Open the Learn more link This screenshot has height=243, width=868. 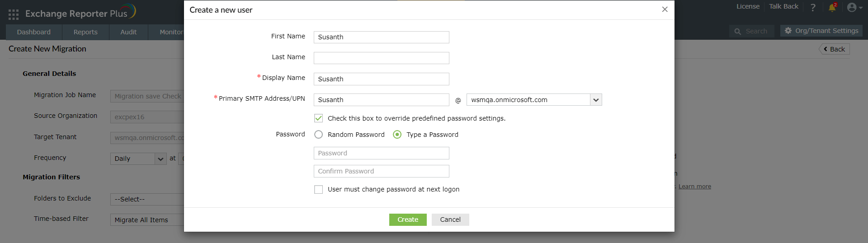[x=694, y=187]
